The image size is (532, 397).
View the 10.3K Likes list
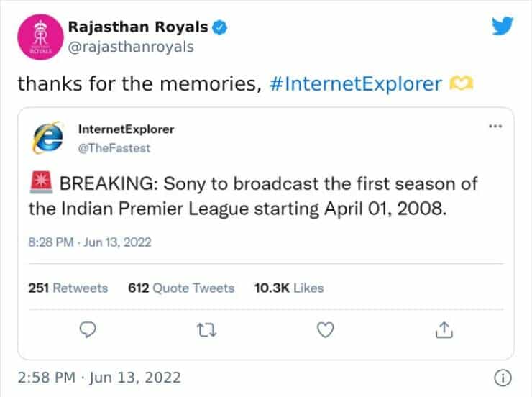tap(289, 288)
